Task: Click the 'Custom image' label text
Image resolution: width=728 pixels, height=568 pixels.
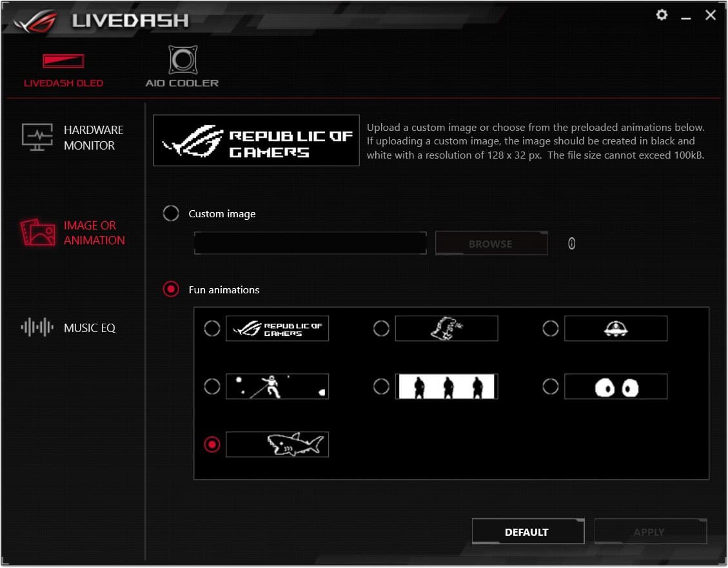Action: [222, 214]
